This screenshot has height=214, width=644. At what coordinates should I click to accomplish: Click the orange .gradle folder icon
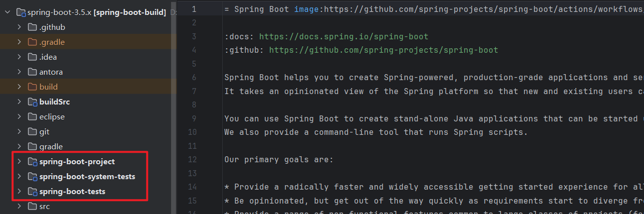[x=32, y=42]
